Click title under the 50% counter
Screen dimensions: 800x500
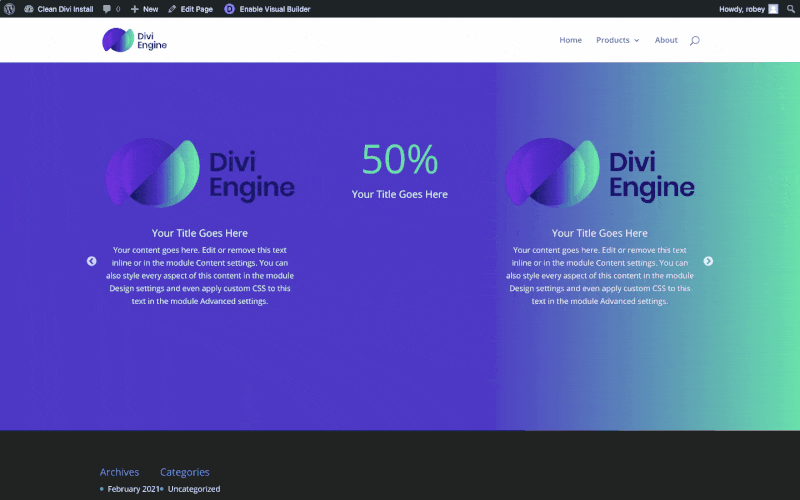coord(399,194)
